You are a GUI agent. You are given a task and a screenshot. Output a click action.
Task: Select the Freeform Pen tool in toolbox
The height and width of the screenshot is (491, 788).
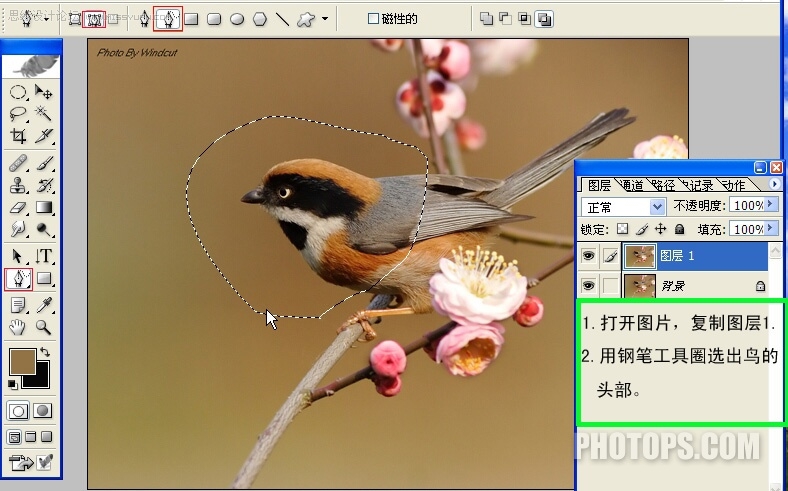19,278
